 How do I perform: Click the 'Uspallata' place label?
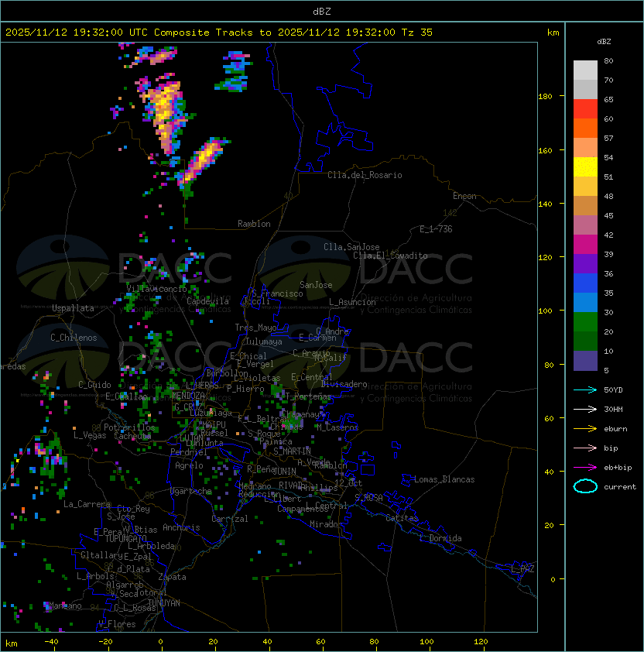click(x=73, y=308)
